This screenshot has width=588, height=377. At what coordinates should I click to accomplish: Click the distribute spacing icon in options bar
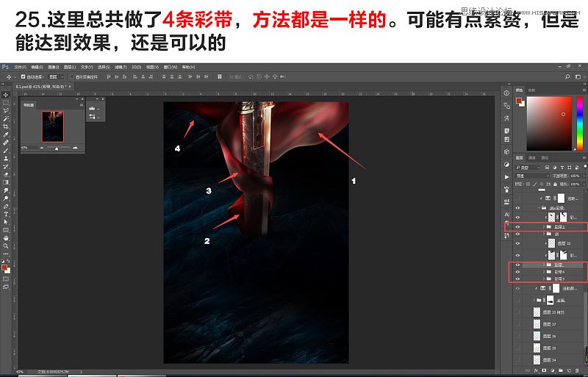pos(219,76)
